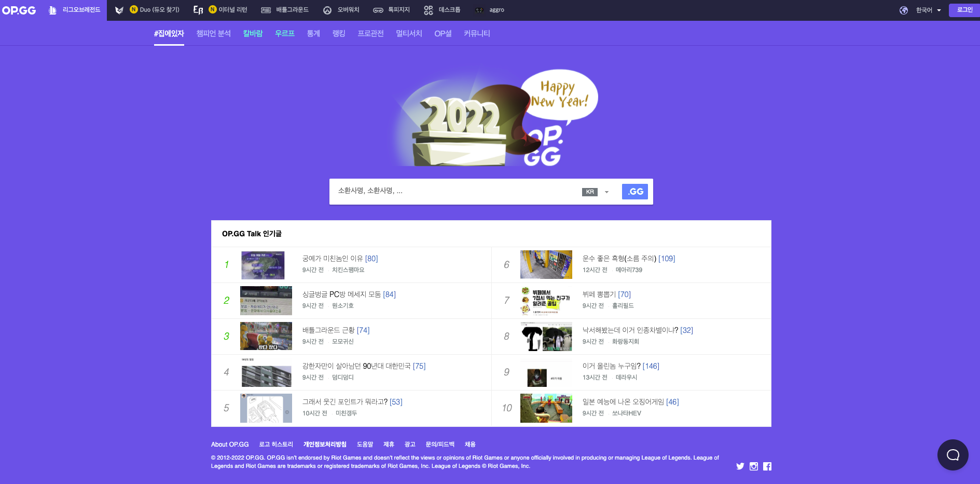
Task: Open 개인정보처리방침 footer link
Action: [325, 445]
